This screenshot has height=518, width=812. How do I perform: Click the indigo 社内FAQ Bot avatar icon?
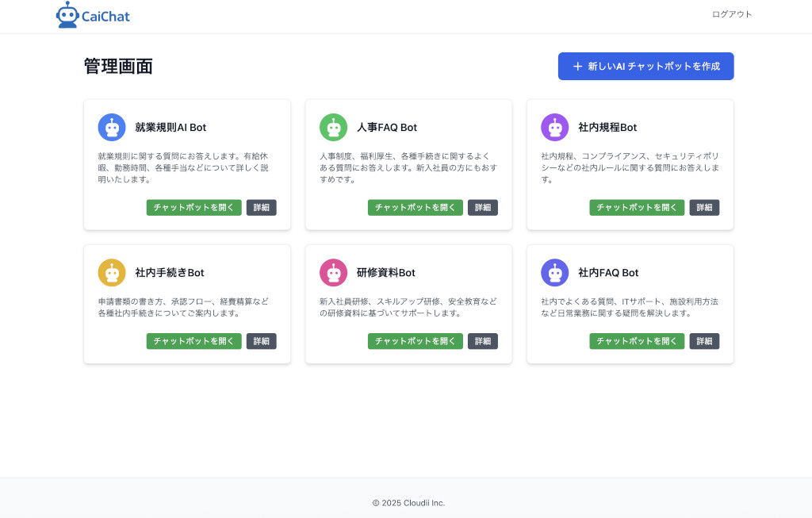[x=554, y=273]
